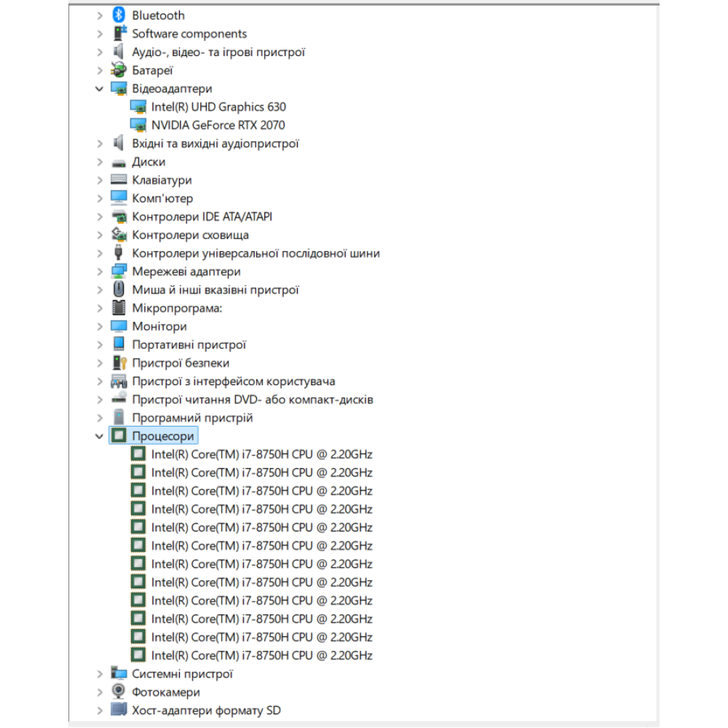The width and height of the screenshot is (728, 728).
Task: Click the Контролери універсальної послідовної шини USB icon
Action: [119, 253]
